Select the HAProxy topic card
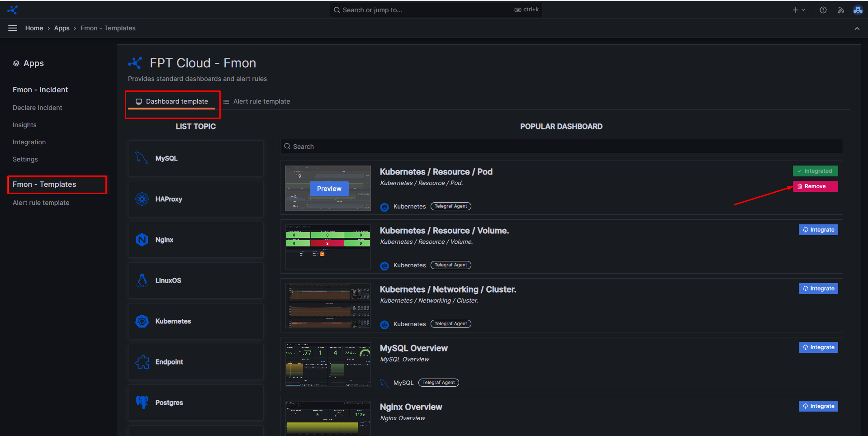The height and width of the screenshot is (436, 868). tap(195, 199)
